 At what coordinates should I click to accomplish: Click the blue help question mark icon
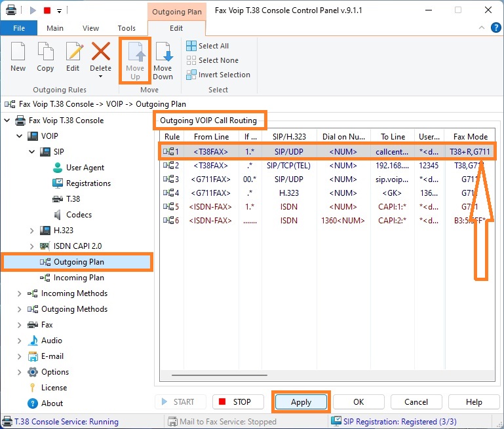tap(495, 28)
